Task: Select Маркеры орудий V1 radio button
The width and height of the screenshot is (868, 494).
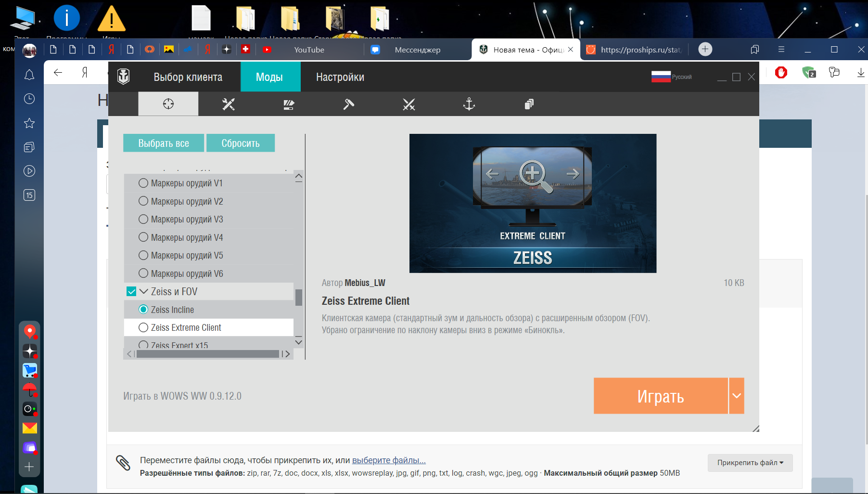Action: coord(143,183)
